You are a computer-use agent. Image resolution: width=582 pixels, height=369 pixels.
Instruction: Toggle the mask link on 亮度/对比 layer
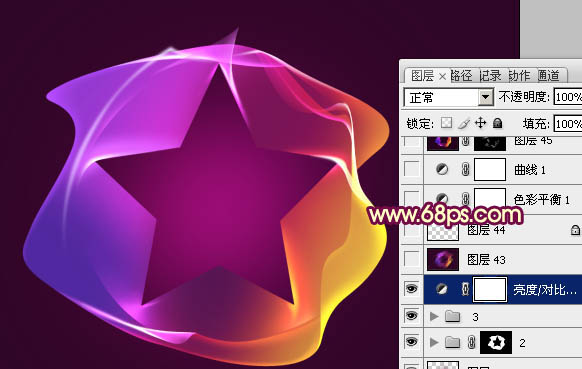[465, 289]
